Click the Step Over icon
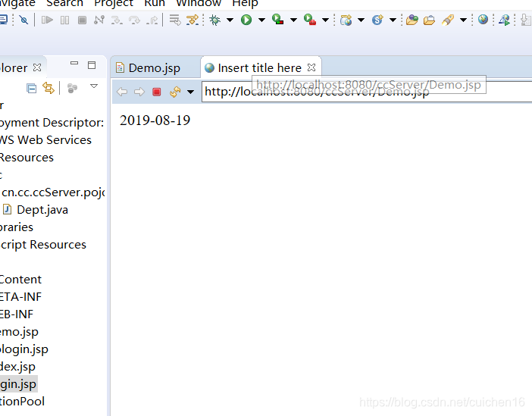Viewport: 532px width, 416px height. point(134,20)
